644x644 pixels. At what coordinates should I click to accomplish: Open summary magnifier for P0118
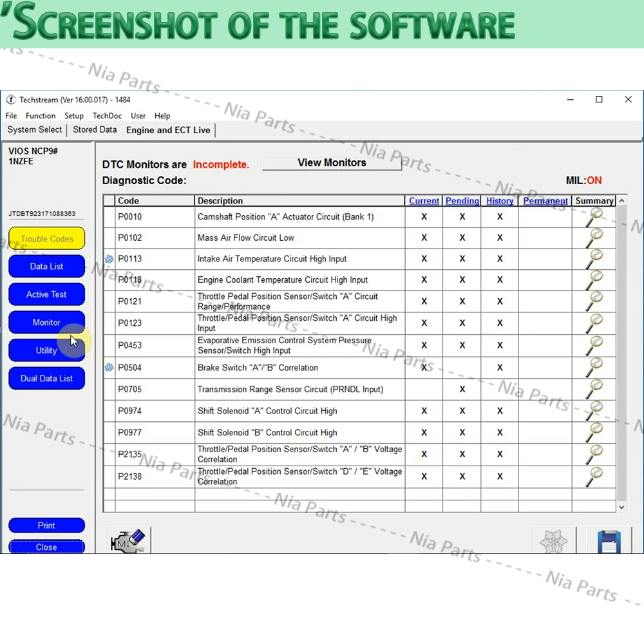594,280
